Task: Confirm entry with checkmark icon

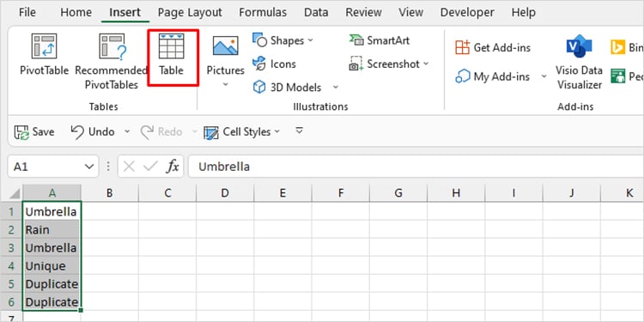Action: tap(150, 167)
